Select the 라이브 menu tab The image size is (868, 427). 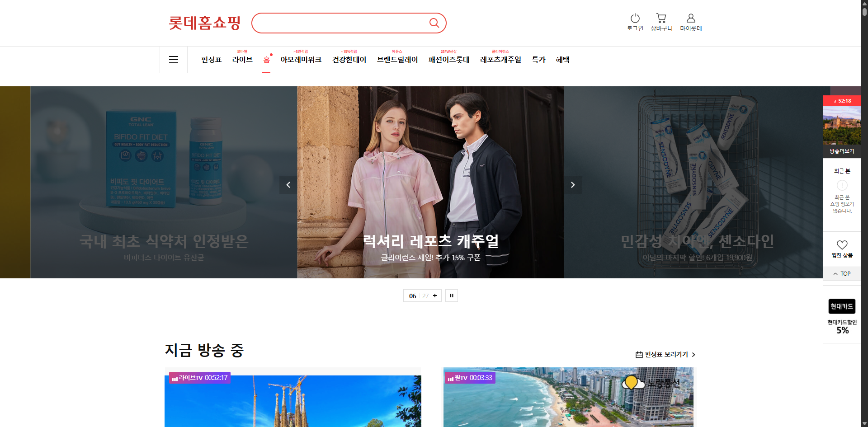pyautogui.click(x=242, y=60)
